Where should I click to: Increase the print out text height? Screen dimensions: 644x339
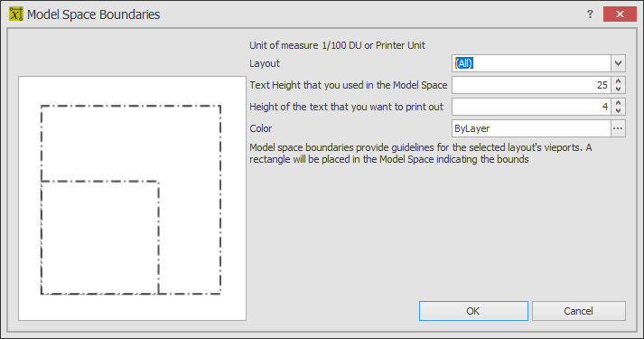tap(618, 102)
